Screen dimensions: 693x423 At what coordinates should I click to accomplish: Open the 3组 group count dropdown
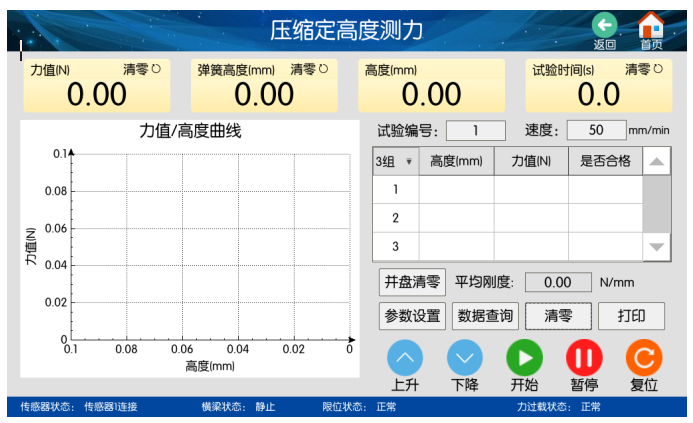[393, 161]
